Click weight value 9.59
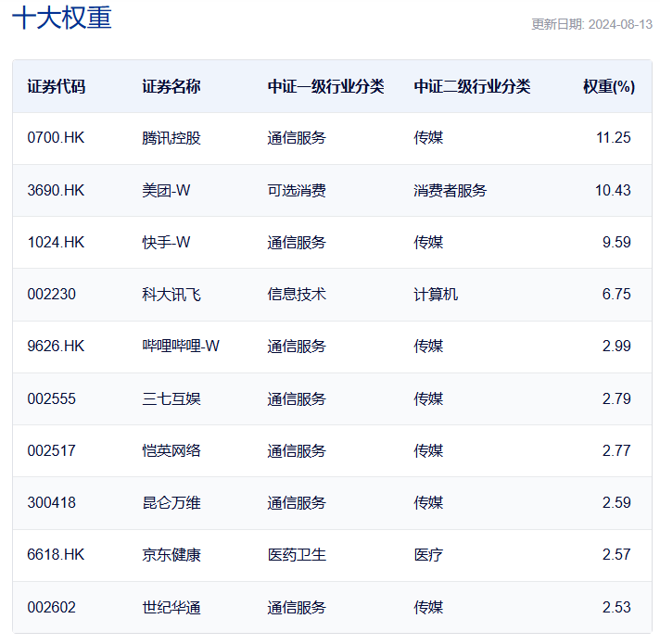Image resolution: width=660 pixels, height=644 pixels. click(616, 242)
